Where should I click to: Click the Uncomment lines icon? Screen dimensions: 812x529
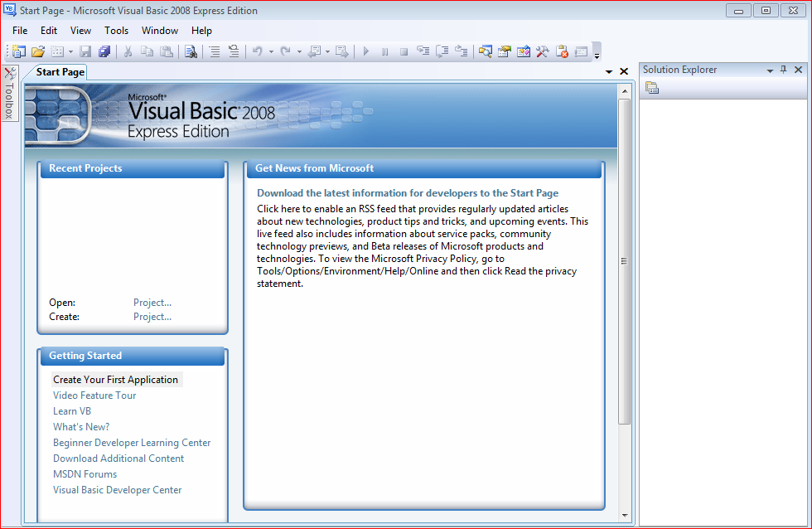234,51
